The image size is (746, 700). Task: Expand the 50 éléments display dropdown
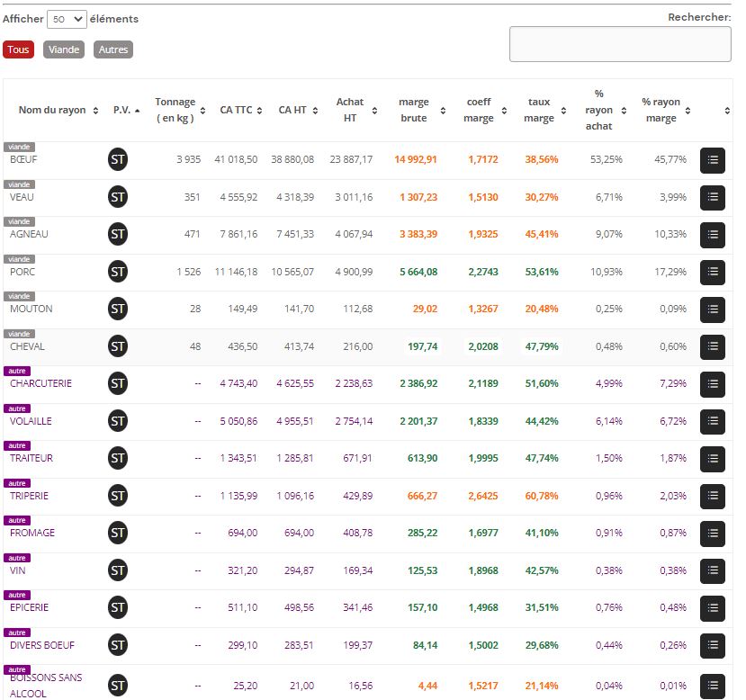point(67,19)
